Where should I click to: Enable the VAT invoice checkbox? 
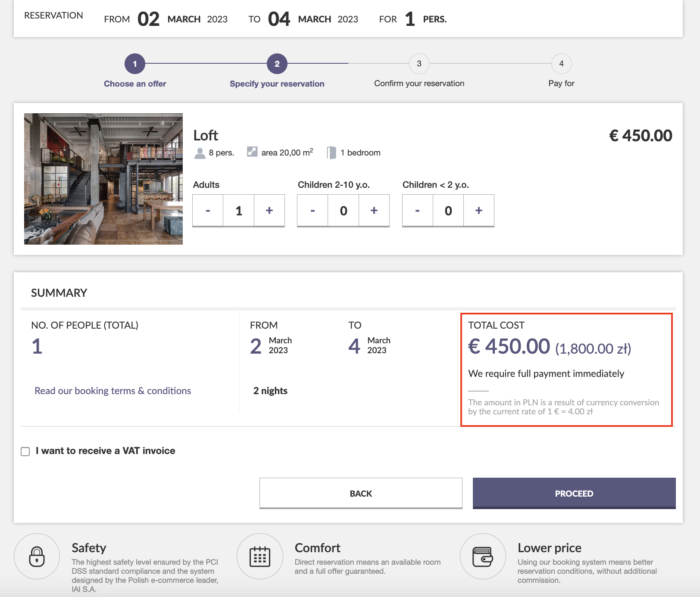25,451
